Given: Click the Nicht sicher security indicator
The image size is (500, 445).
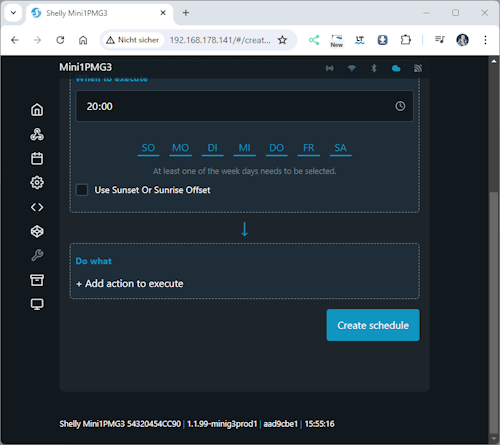Looking at the screenshot, I should click(x=133, y=40).
